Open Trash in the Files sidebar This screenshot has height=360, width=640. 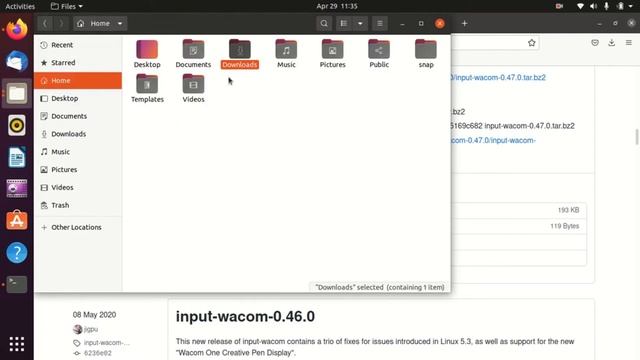(x=78, y=205)
